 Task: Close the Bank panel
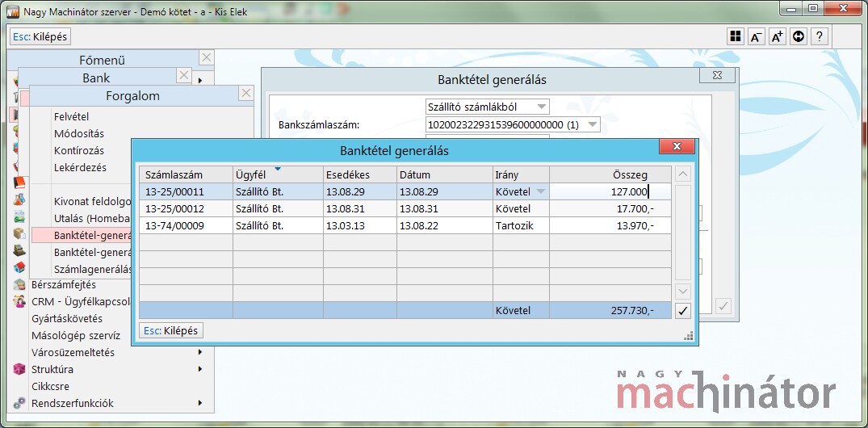tap(184, 75)
